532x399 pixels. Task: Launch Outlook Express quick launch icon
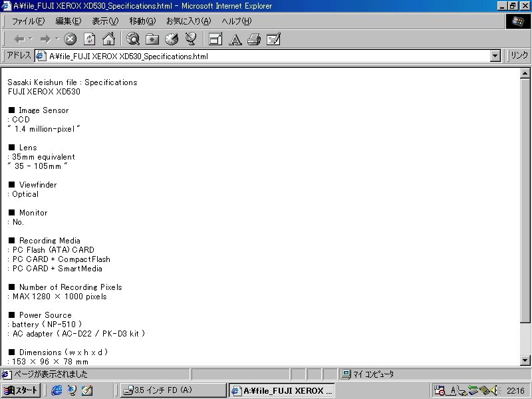click(72, 390)
